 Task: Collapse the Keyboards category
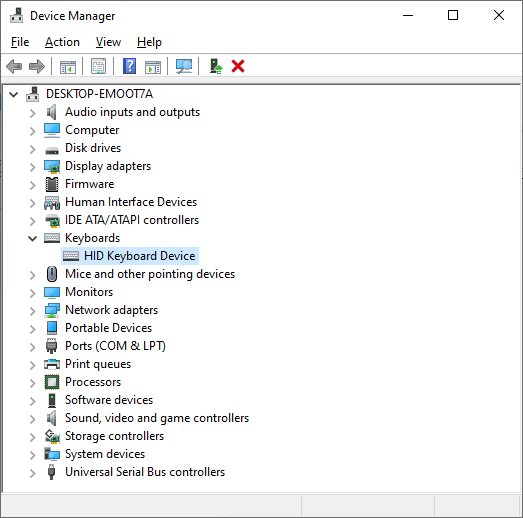tap(32, 238)
